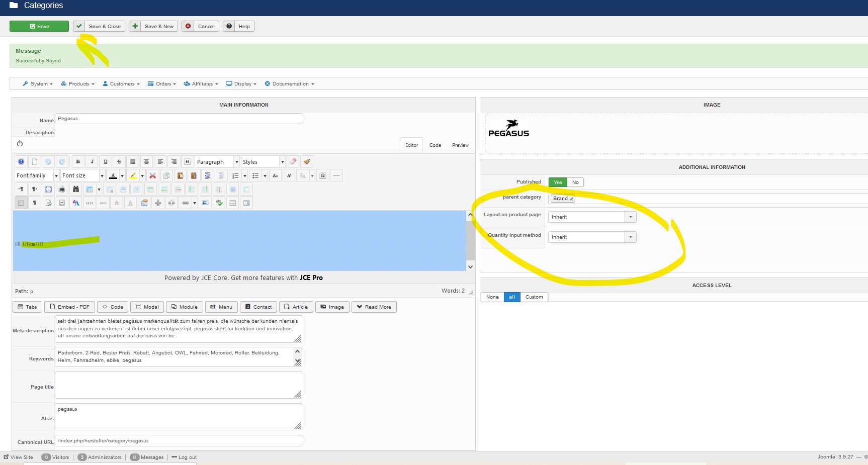
Task: Click the green Save button
Action: click(x=39, y=26)
